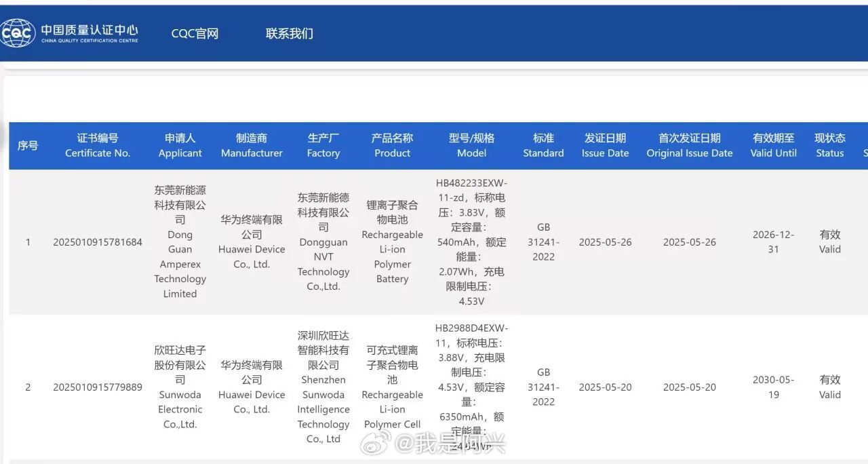Select the Issue Date column header
This screenshot has width=868, height=464.
pyautogui.click(x=605, y=145)
